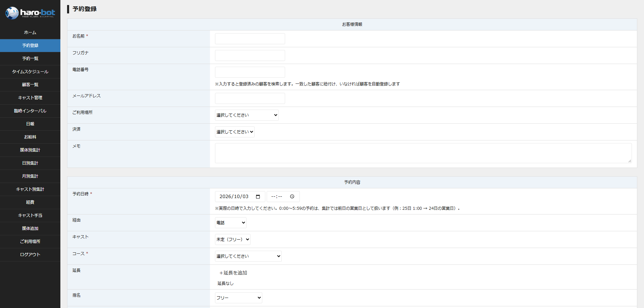Viewport: 644px width, 308px height.
Task: Open 予約一覧 from the sidebar
Action: point(30,59)
